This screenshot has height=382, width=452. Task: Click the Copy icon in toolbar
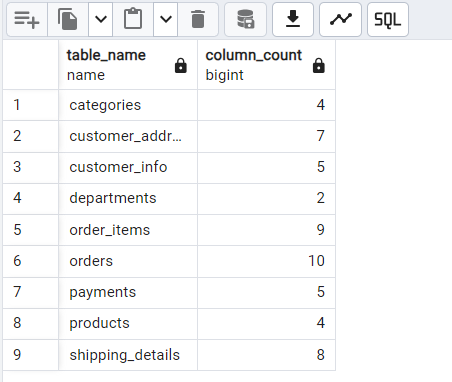68,19
